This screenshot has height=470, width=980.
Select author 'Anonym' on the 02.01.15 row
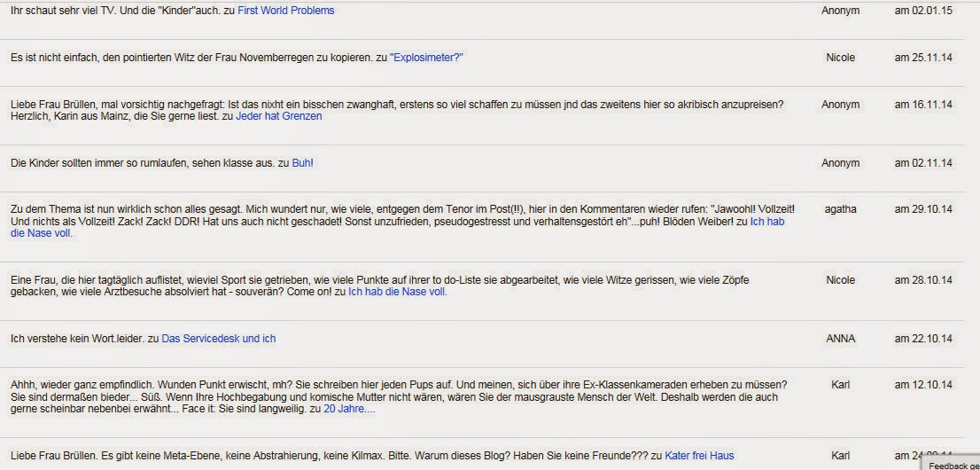tap(840, 11)
